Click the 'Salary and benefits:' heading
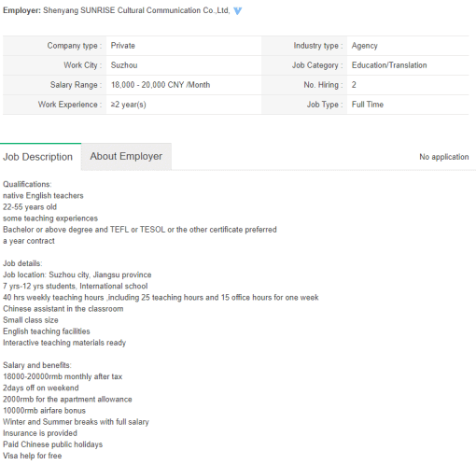Image resolution: width=476 pixels, height=465 pixels. (x=37, y=365)
